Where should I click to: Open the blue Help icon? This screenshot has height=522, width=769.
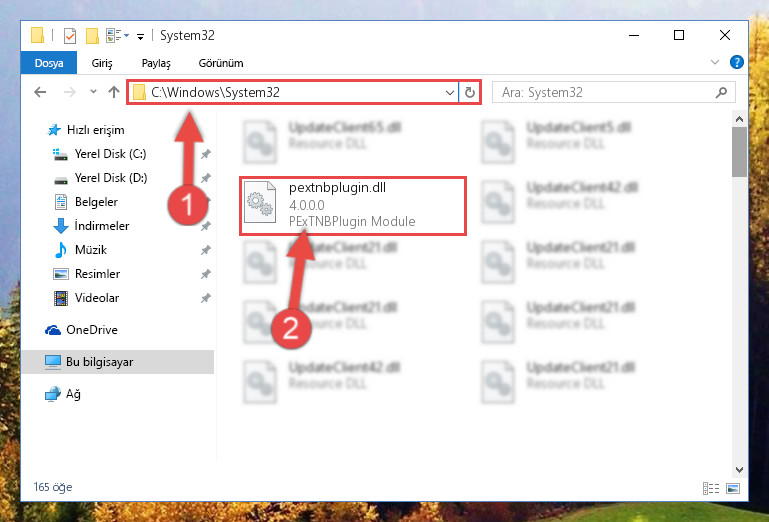(x=736, y=62)
